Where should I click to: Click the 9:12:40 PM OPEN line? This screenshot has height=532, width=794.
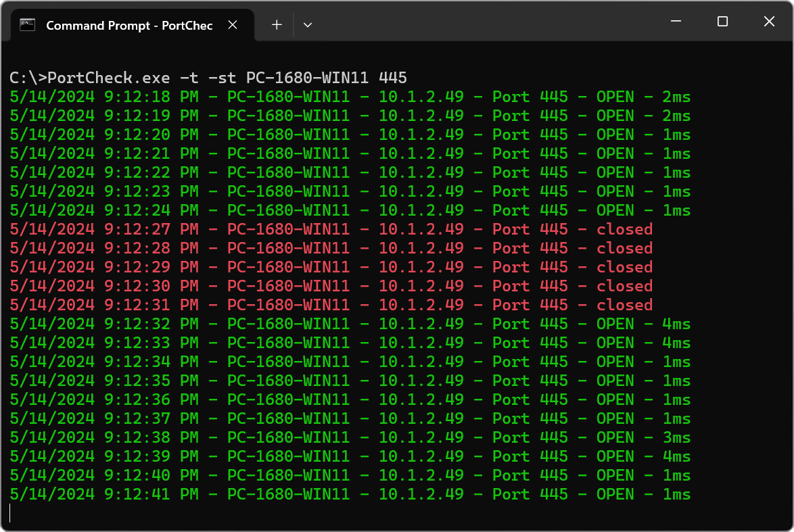click(350, 475)
